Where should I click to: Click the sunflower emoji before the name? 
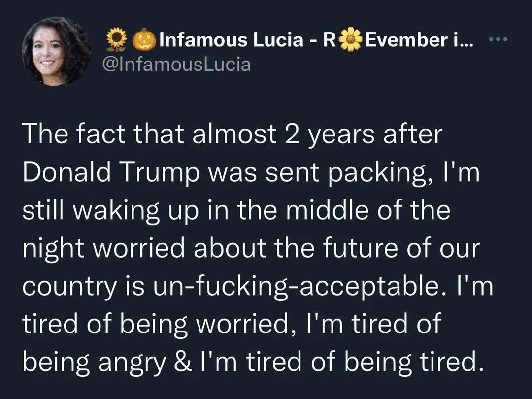(116, 39)
